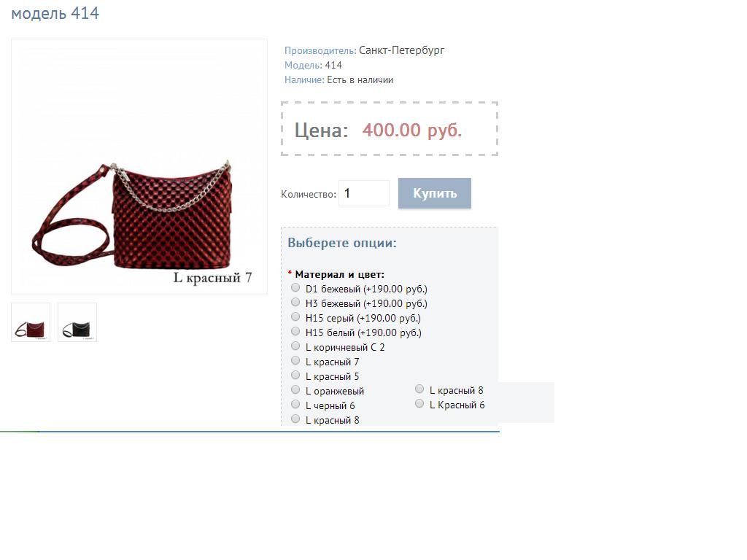This screenshot has height=560, width=747.
Task: Choose L красный 8 in right column
Action: pyautogui.click(x=419, y=389)
